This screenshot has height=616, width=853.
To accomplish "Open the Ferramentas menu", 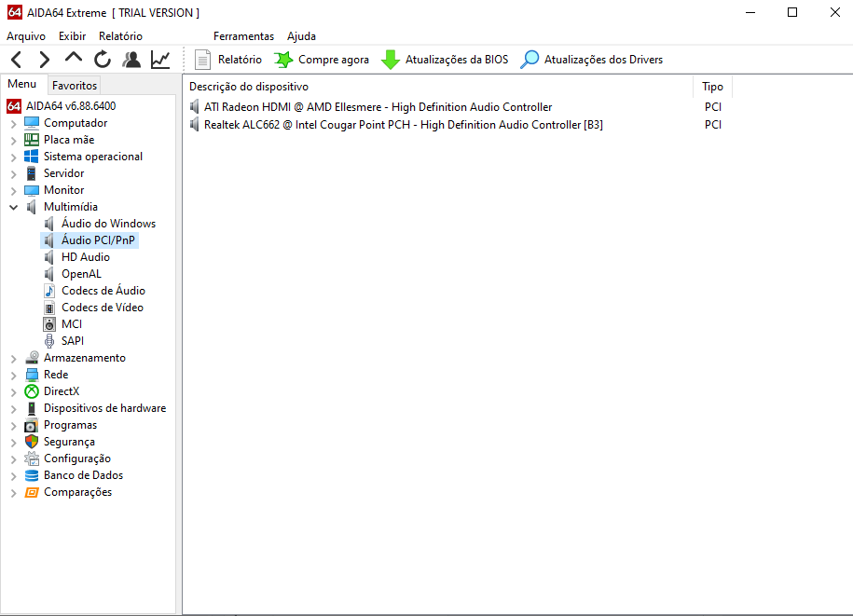I will click(x=243, y=36).
